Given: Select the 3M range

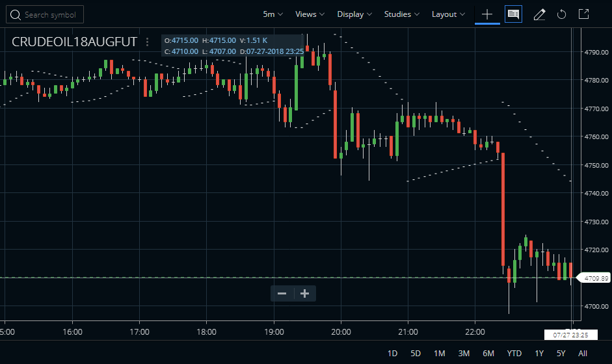Looking at the screenshot, I should (x=464, y=354).
